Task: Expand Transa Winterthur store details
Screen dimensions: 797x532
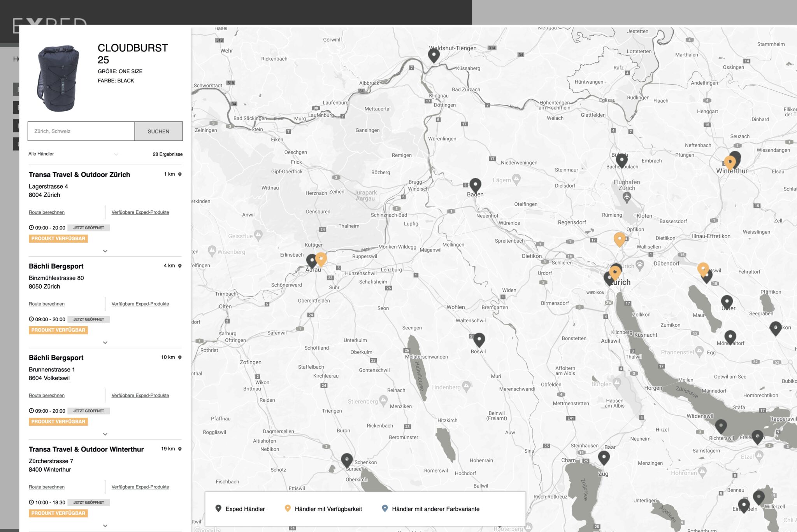Action: [x=105, y=526]
